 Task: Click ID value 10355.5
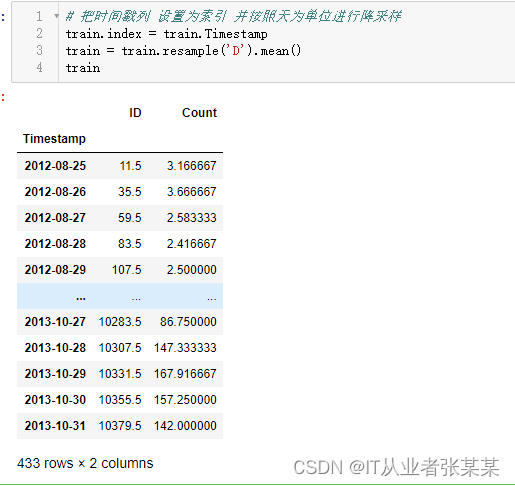pos(120,400)
